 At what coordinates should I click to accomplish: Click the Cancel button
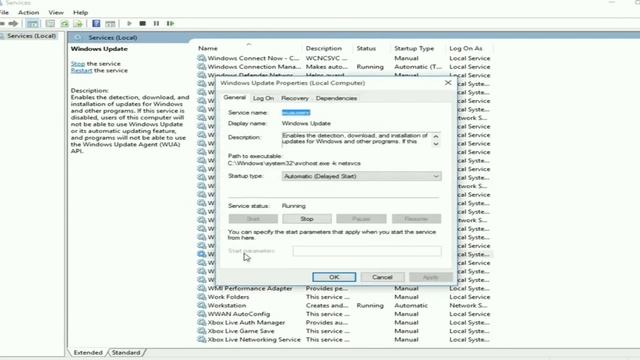[382, 277]
